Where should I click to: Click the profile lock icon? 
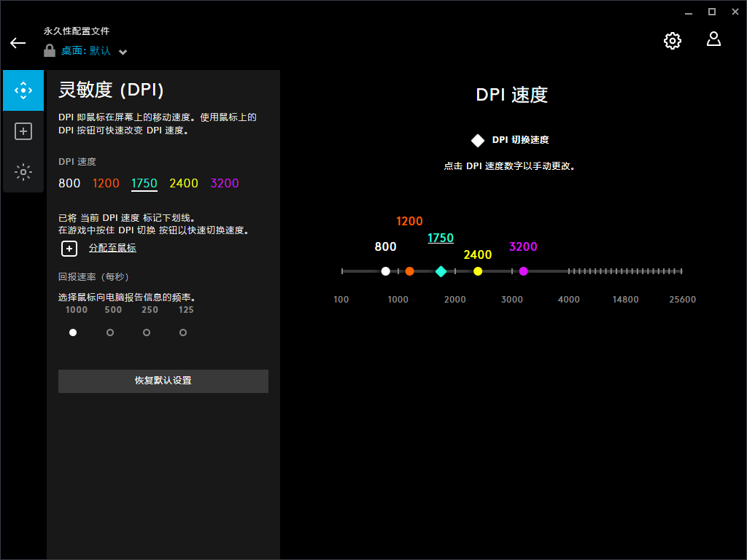(x=50, y=51)
